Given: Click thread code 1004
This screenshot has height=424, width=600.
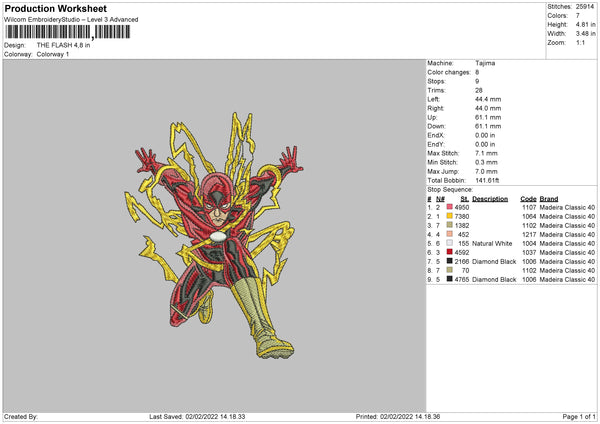Looking at the screenshot, I should pyautogui.click(x=529, y=243).
